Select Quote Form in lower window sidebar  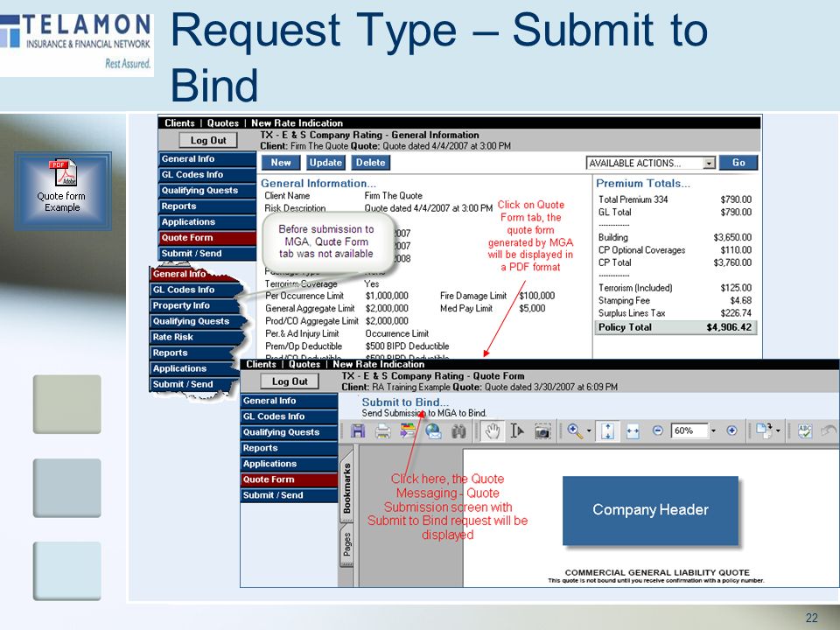pos(289,479)
